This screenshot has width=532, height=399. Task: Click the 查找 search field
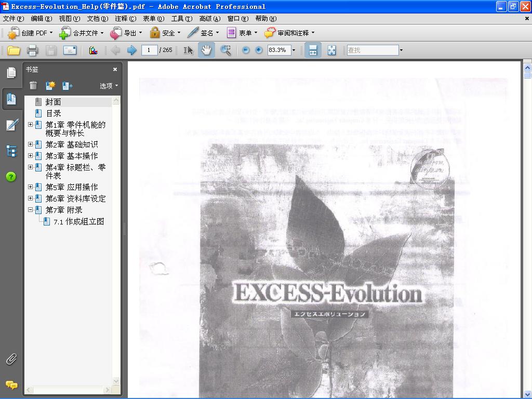point(373,50)
